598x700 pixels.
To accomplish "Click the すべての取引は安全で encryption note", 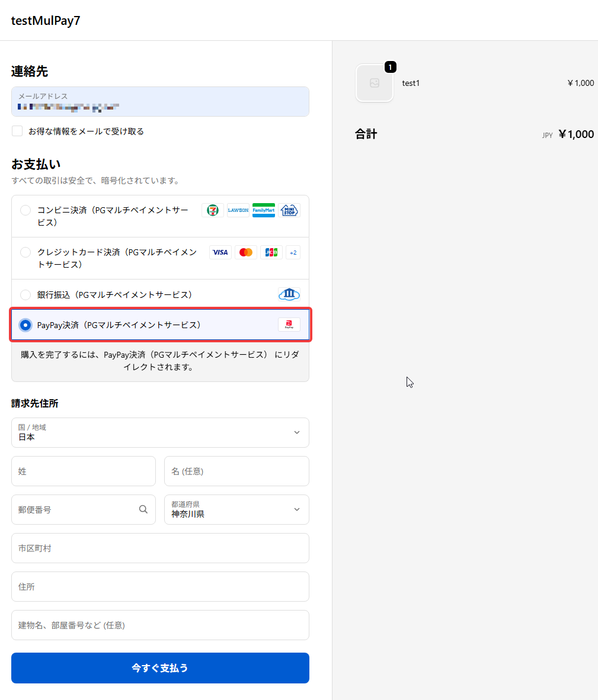I will [x=97, y=181].
